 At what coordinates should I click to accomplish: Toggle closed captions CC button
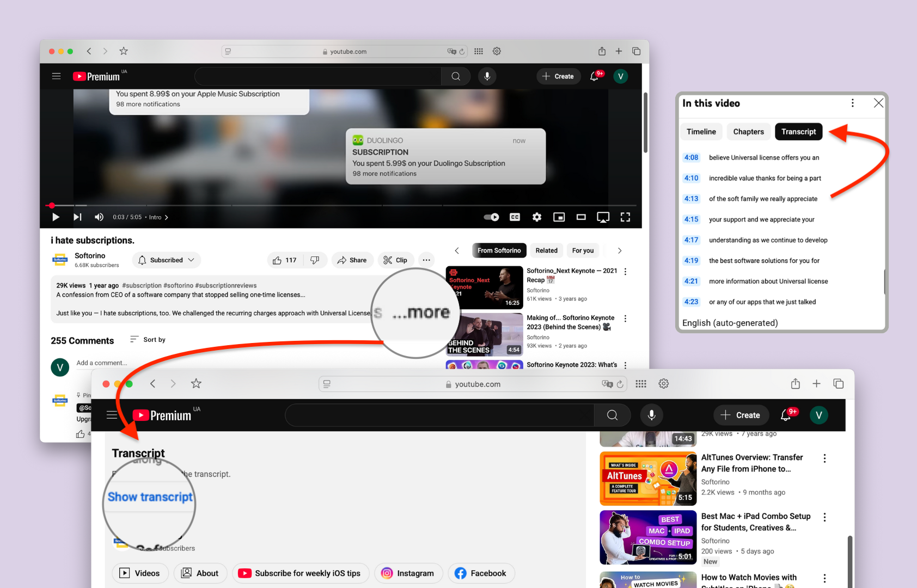515,217
